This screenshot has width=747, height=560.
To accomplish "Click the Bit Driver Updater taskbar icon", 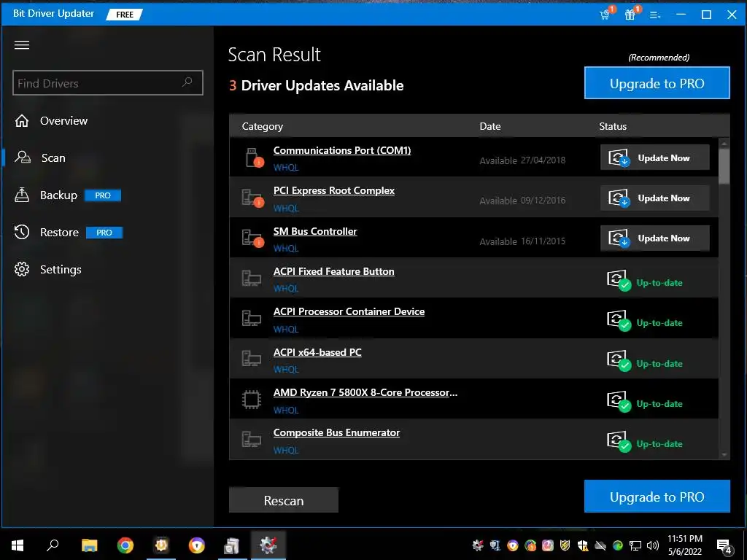I will [x=268, y=545].
